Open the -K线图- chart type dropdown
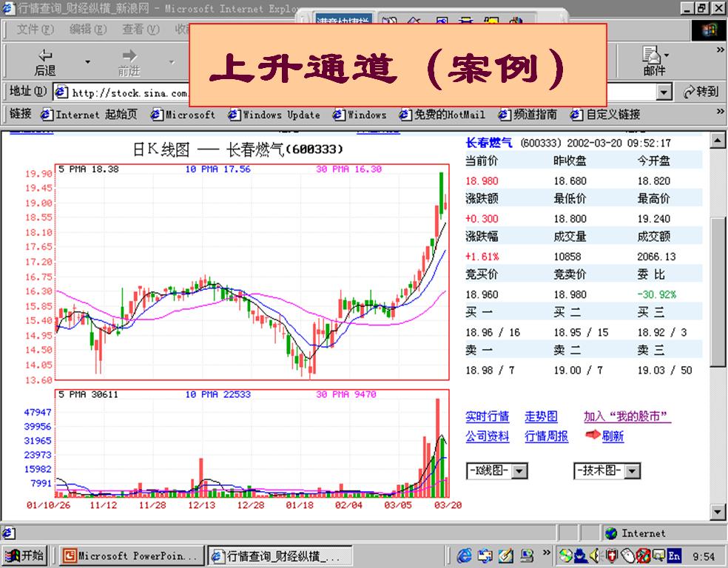 [x=519, y=471]
